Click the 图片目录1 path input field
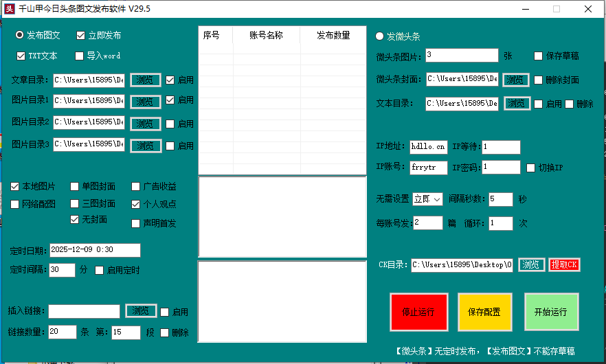606x364 pixels. 89,100
